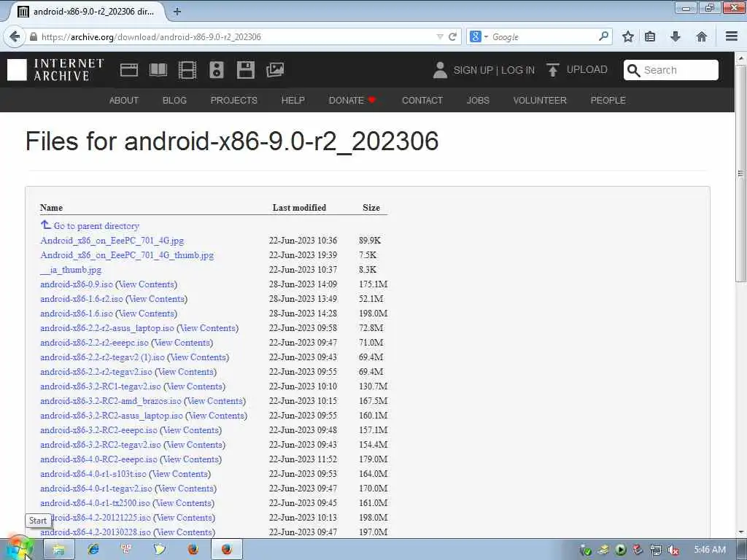
Task: Click the Size column header
Action: [371, 208]
